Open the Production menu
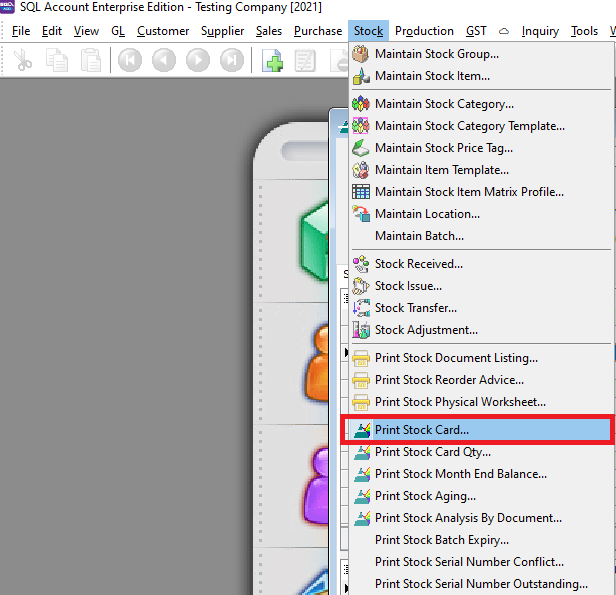The width and height of the screenshot is (616, 595). click(x=424, y=31)
